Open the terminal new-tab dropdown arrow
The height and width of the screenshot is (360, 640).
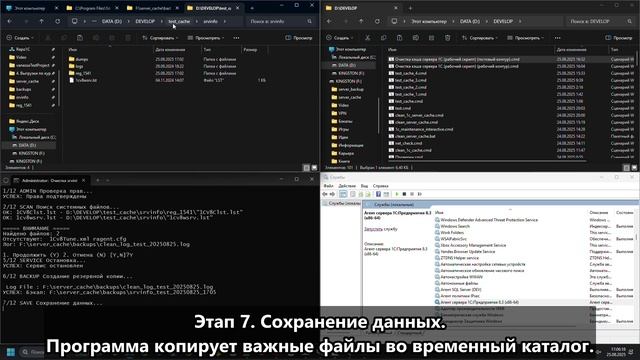108,180
